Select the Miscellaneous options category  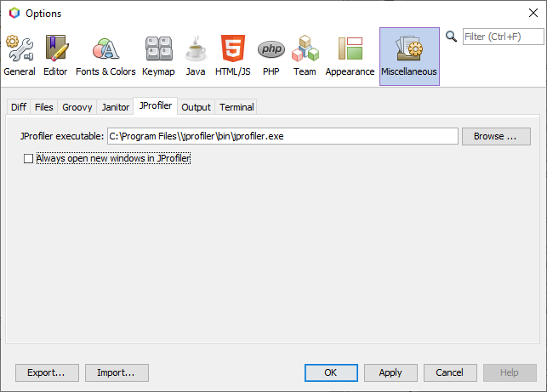coord(409,56)
